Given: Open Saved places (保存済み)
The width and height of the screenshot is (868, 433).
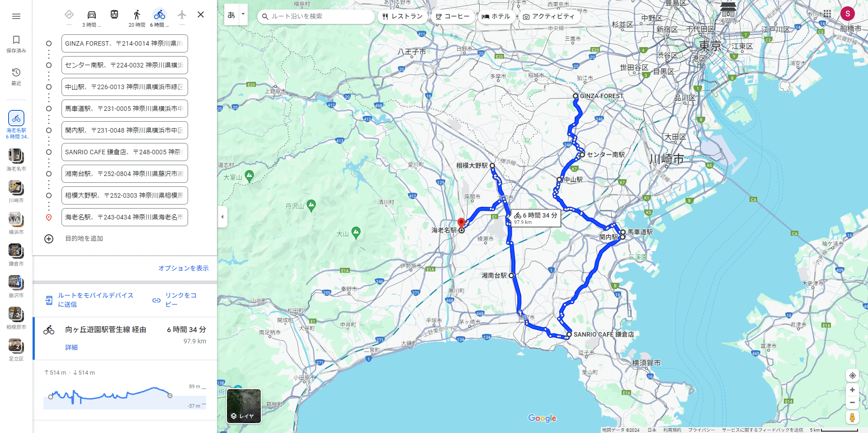Looking at the screenshot, I should click(16, 44).
